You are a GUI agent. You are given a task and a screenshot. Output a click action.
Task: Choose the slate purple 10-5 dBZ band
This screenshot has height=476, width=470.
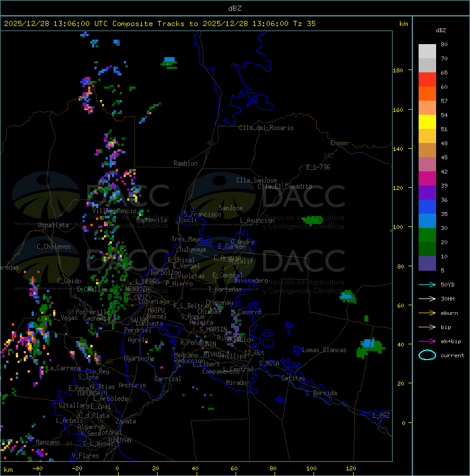427,263
